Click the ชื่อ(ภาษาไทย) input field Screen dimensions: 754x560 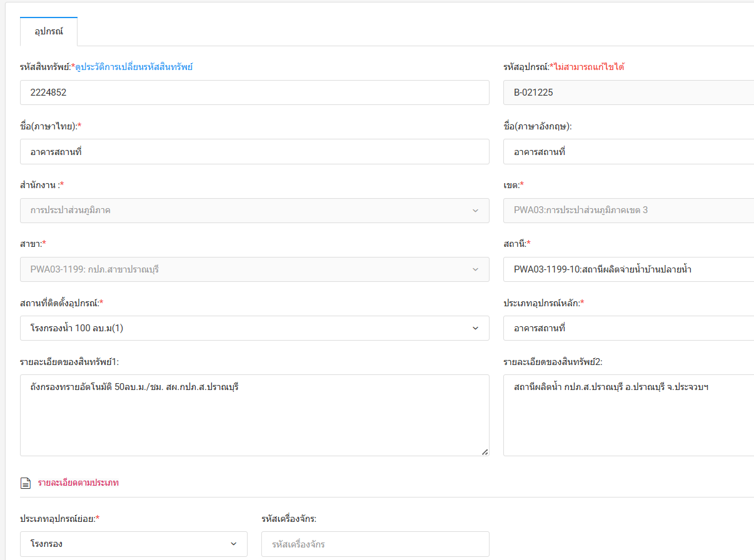point(254,151)
